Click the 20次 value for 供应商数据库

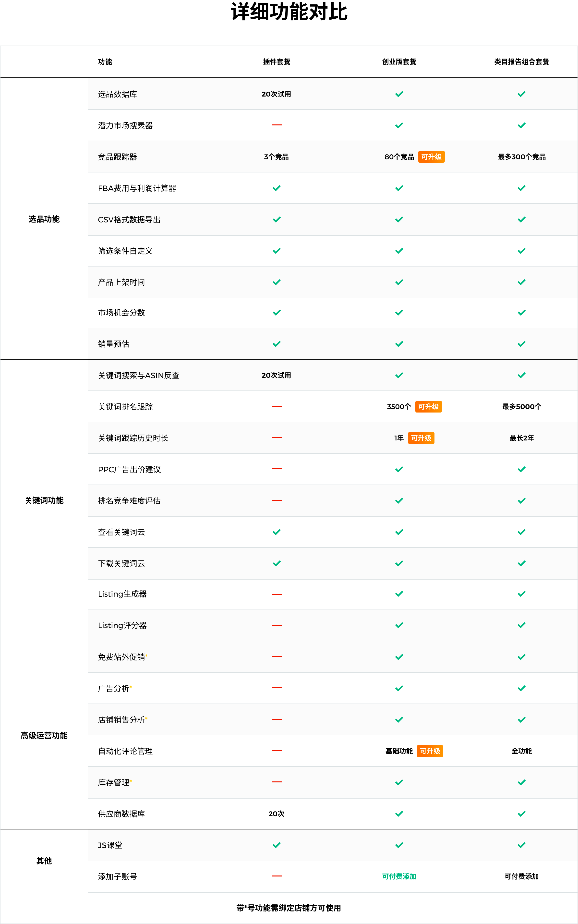276,814
